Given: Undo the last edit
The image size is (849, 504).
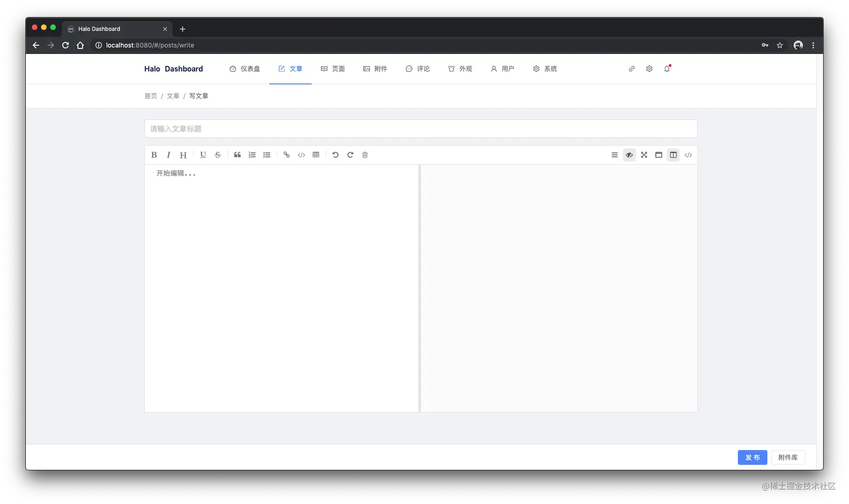Looking at the screenshot, I should tap(335, 155).
